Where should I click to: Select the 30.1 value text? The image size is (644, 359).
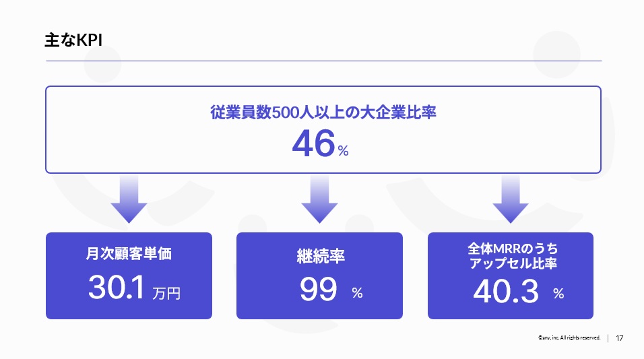tap(117, 287)
